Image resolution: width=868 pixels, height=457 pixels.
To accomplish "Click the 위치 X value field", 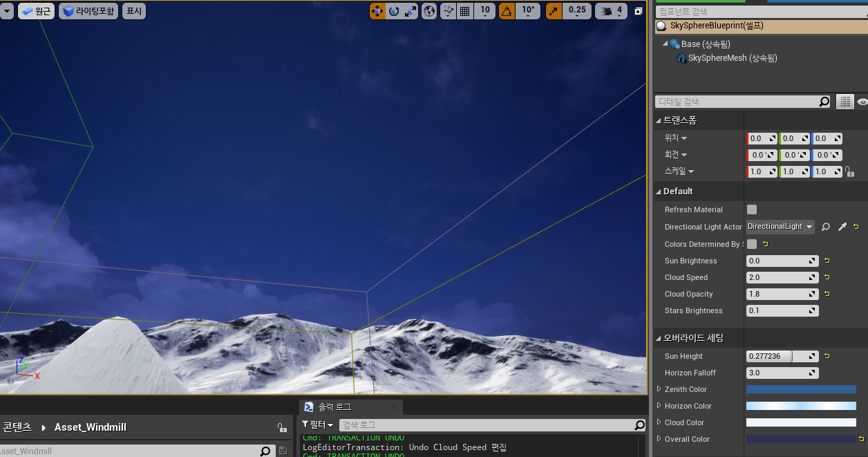I will tap(762, 138).
